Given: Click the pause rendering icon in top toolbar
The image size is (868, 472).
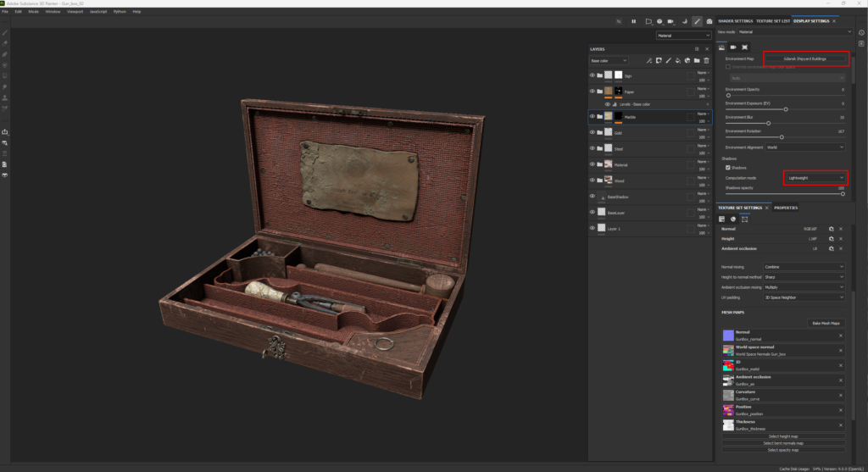Looking at the screenshot, I should tap(633, 21).
